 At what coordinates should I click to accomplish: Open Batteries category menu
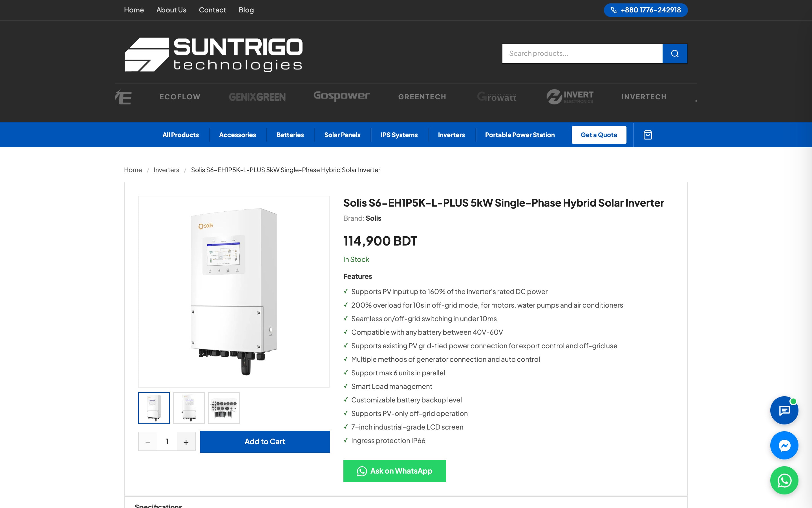click(x=290, y=135)
